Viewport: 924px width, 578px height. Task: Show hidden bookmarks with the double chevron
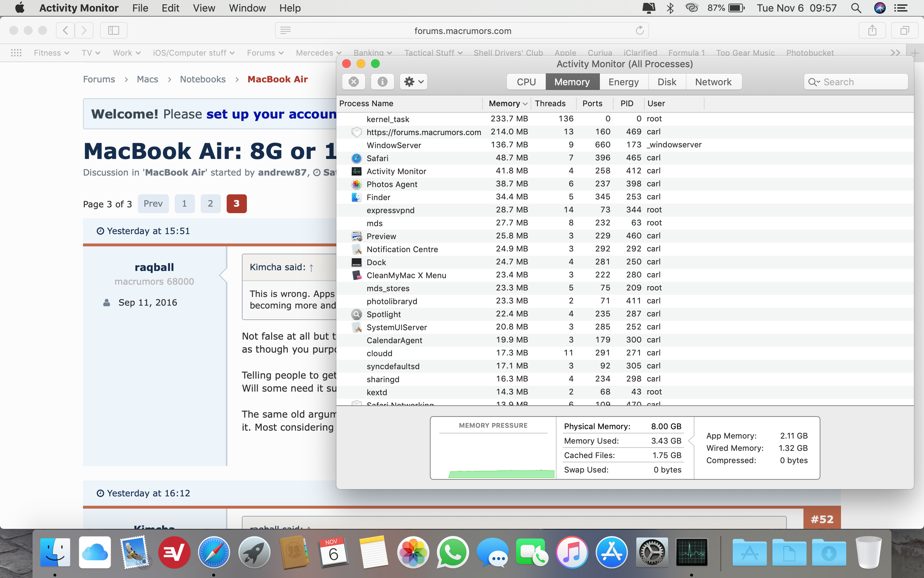[x=895, y=53]
